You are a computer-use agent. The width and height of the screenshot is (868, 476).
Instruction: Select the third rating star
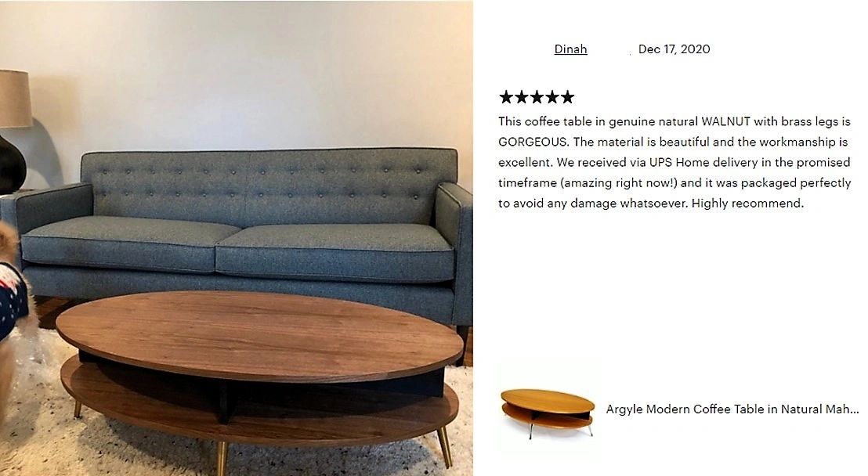click(537, 97)
